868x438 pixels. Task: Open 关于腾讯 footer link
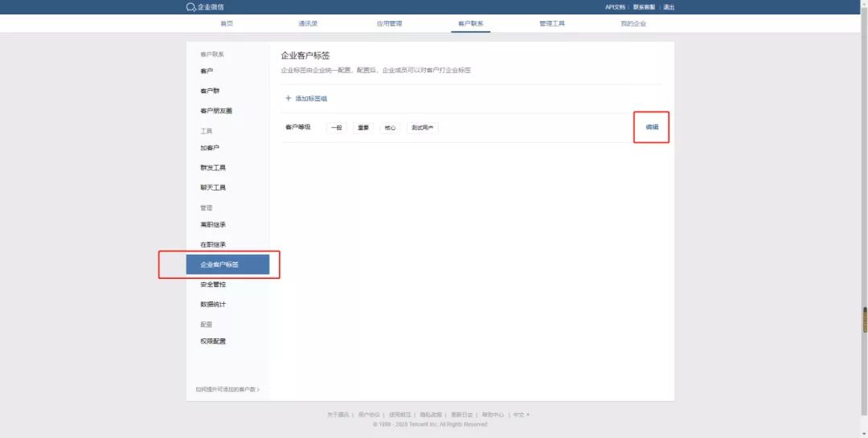[338, 415]
